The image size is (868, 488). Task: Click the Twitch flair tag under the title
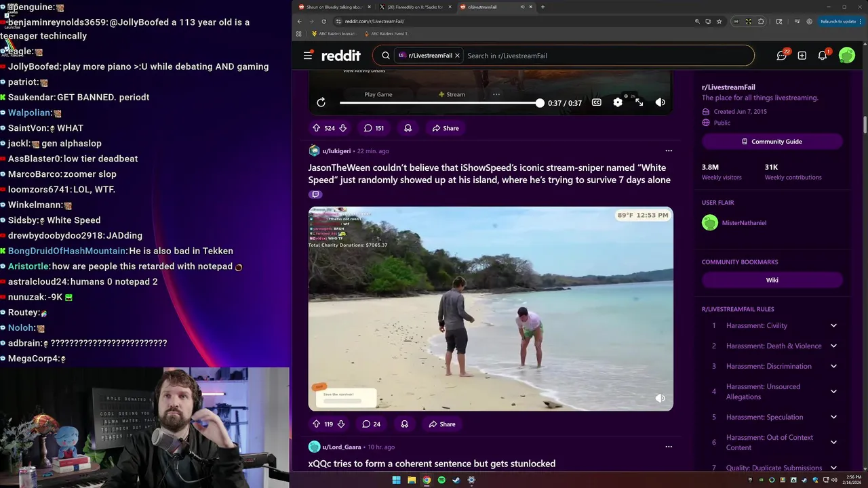pos(315,195)
